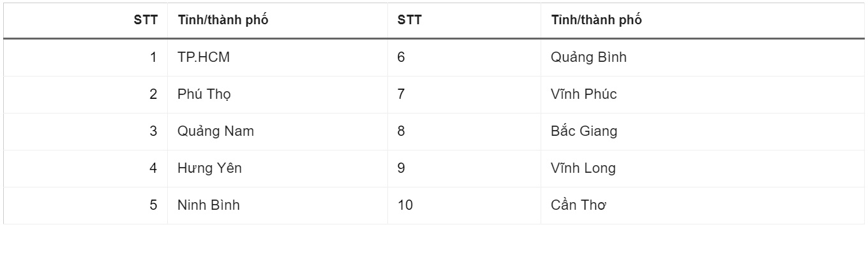The image size is (868, 271).
Task: Click the number 9 beside Vĩnh Long
Action: [401, 168]
